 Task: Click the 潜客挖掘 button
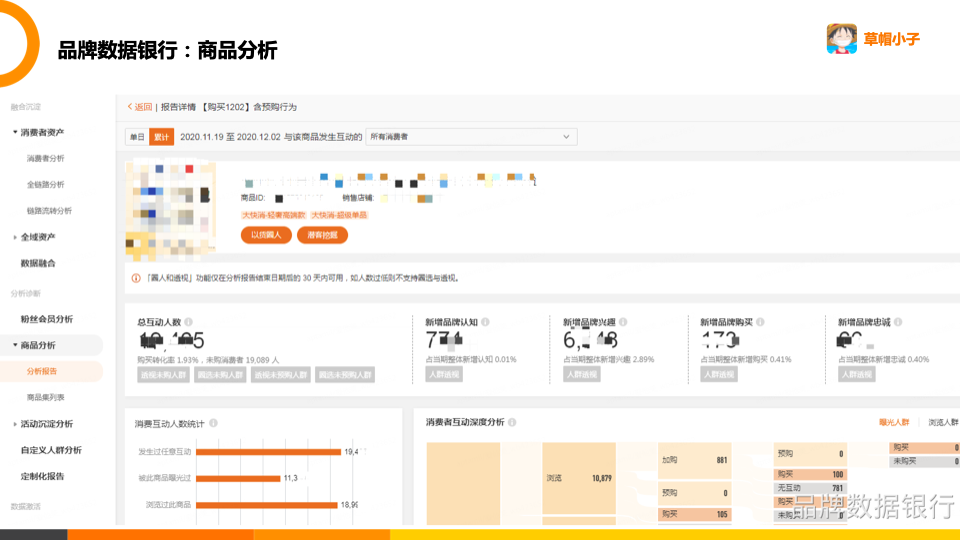pos(323,235)
